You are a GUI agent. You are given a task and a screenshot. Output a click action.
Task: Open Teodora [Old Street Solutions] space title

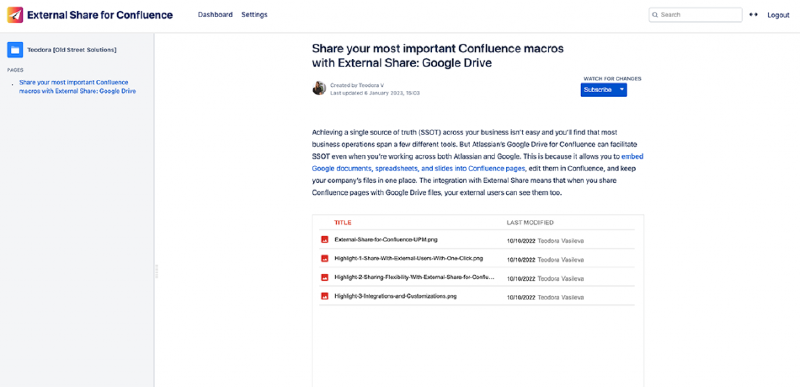pos(72,50)
